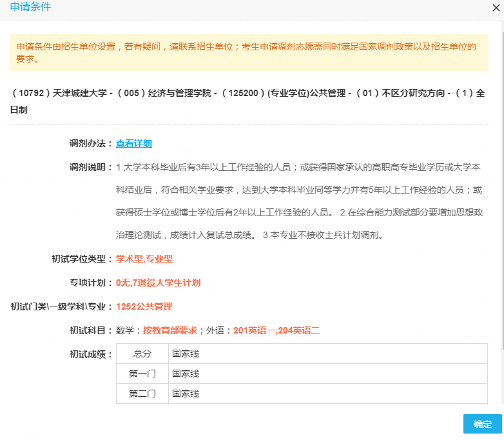Screen dimensions: 504x440
Task: Click the 总分 table cell
Action: [142, 354]
